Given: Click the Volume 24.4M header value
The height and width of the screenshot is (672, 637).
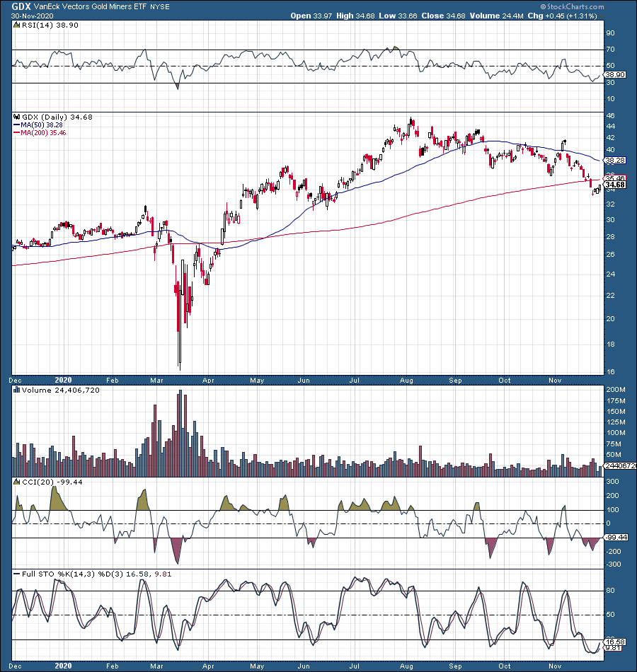Looking at the screenshot, I should pos(496,16).
